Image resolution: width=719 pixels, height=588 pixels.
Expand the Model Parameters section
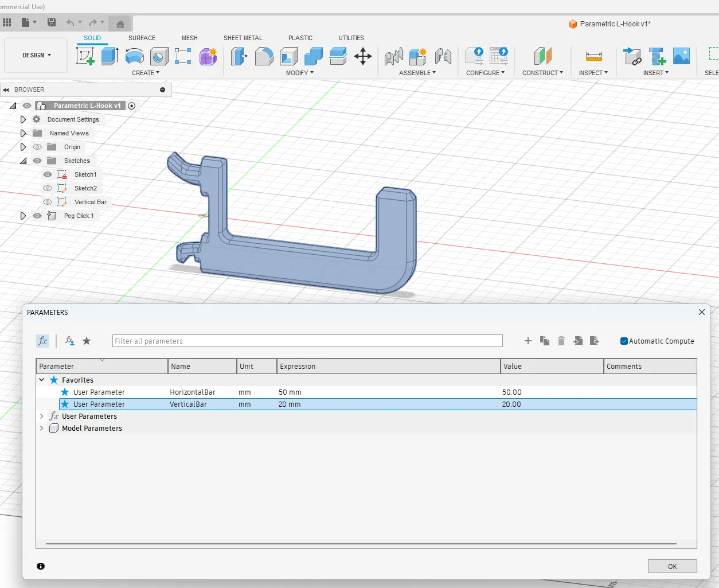pyautogui.click(x=41, y=428)
